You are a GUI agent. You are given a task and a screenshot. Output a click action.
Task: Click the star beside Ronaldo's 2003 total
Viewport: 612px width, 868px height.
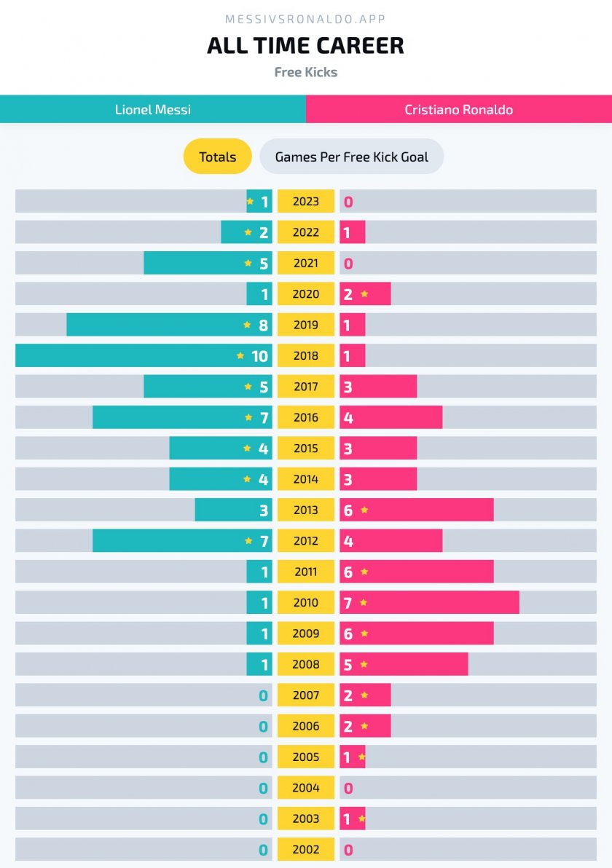click(361, 819)
